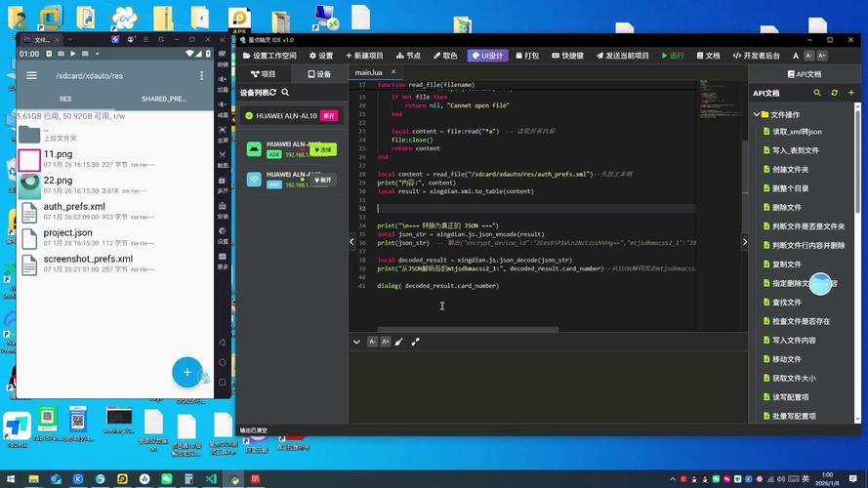Screen dimensions: 868x488
Task: Open the hamburger menu in file manager
Action: pos(31,76)
